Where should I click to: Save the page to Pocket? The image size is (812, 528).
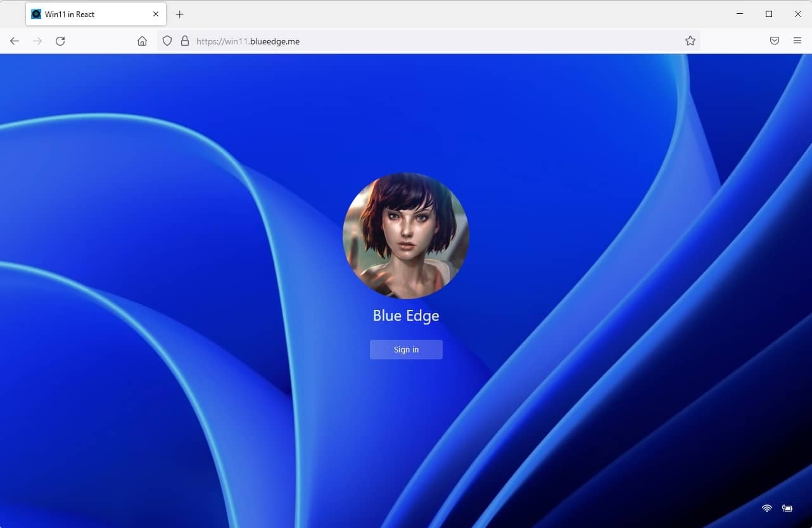(774, 41)
